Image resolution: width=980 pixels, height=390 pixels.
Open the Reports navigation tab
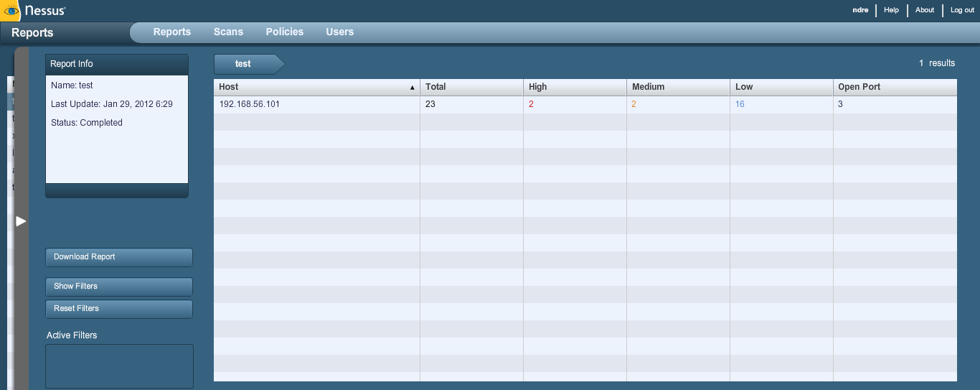tap(172, 32)
